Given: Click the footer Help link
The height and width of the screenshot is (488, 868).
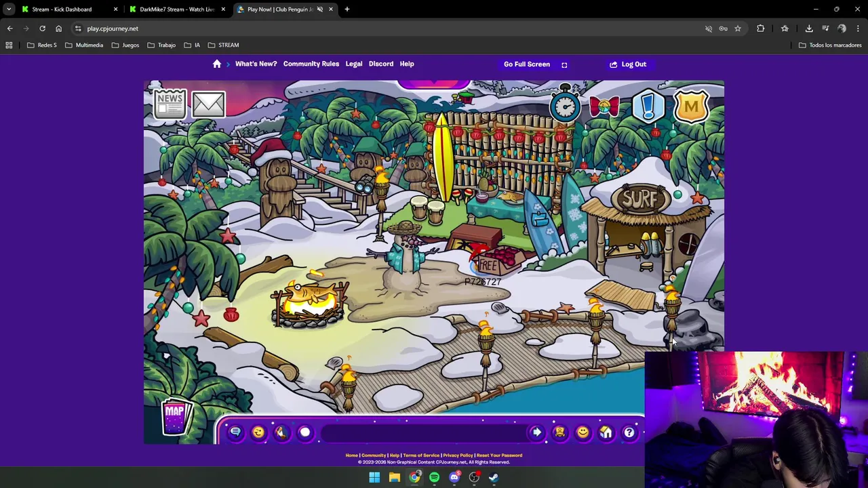Looking at the screenshot, I should (x=394, y=455).
